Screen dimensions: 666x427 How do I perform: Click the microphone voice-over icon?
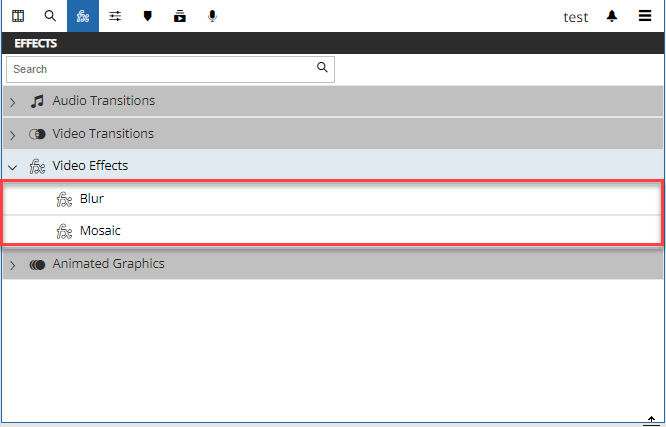[x=212, y=16]
